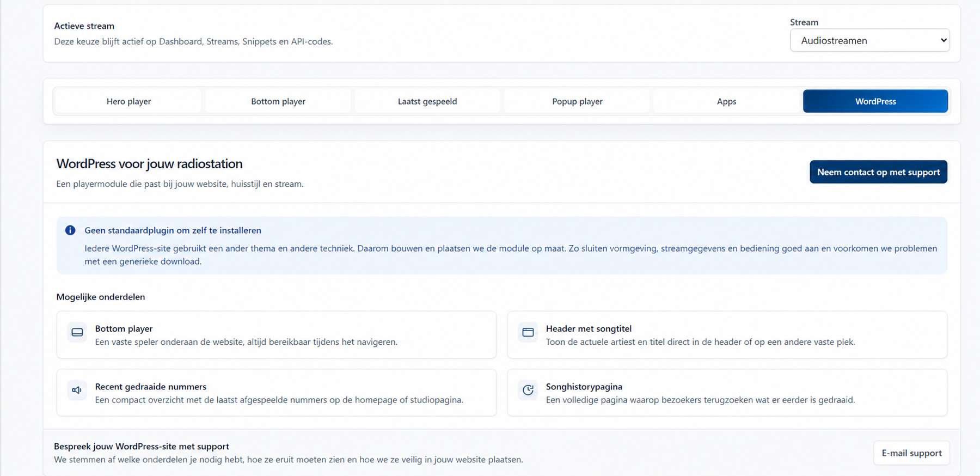This screenshot has height=476, width=980.
Task: Click the WordPress voor jouw radiostation heading
Action: coord(149,164)
